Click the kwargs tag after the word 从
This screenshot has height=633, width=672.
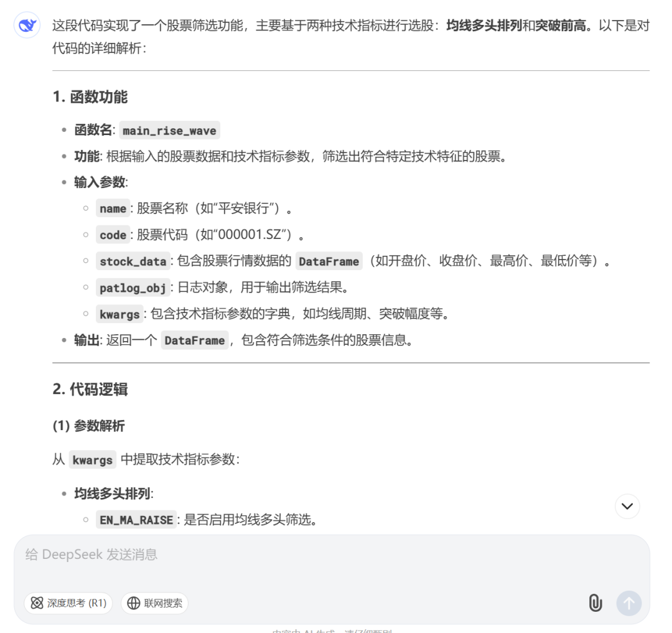93,460
